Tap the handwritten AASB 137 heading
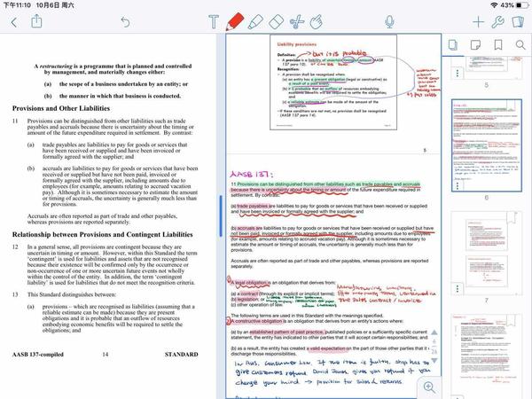Viewport: 532px width, 399px height. (251, 174)
